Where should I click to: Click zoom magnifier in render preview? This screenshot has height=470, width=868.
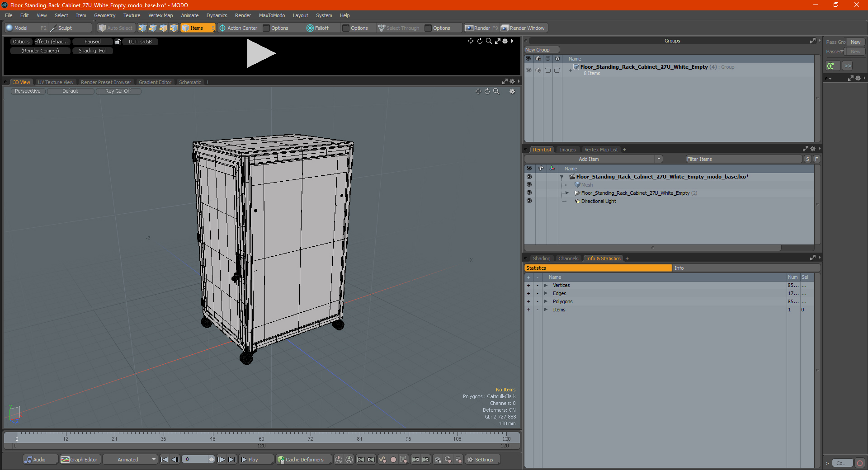489,41
